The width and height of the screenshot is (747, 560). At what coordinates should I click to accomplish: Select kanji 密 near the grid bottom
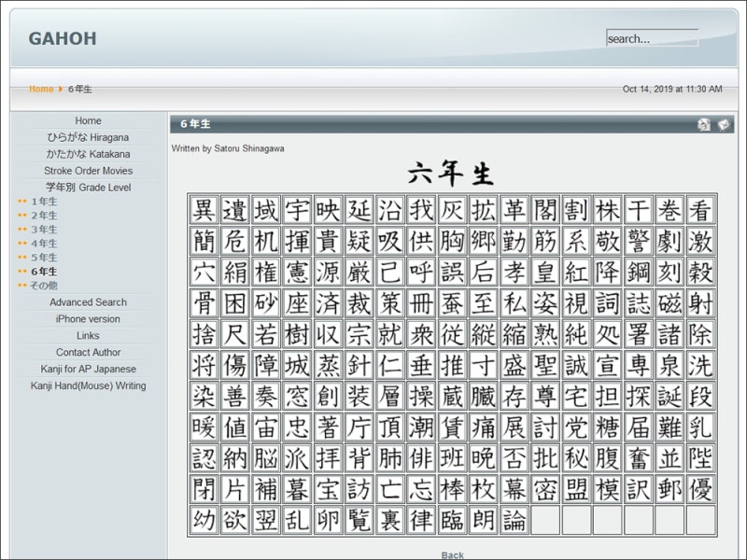pyautogui.click(x=546, y=489)
